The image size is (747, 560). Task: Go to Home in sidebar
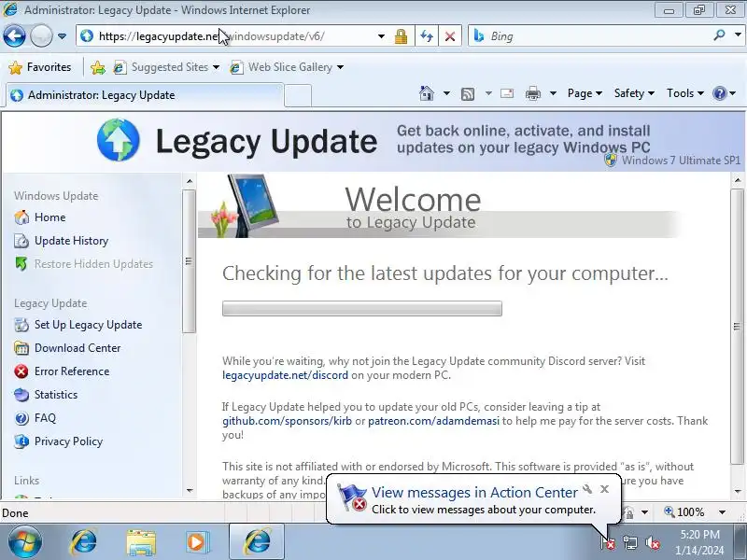point(50,217)
